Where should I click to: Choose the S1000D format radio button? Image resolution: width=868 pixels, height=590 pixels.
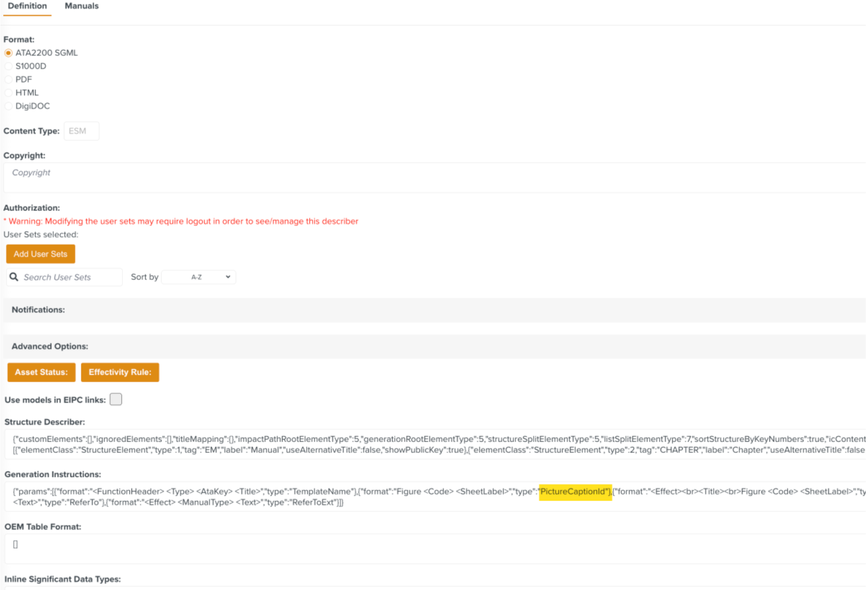click(8, 66)
